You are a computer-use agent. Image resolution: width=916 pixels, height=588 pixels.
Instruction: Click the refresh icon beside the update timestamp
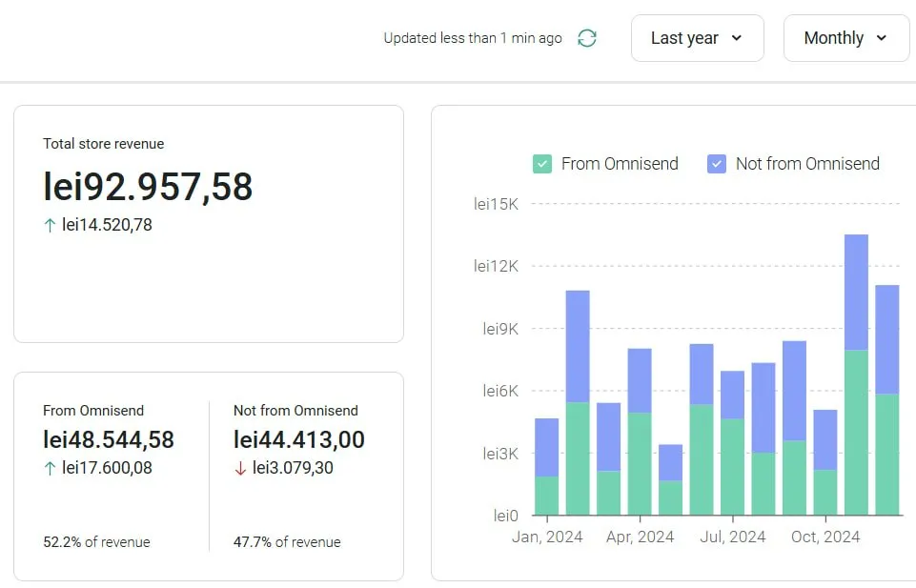tap(587, 38)
